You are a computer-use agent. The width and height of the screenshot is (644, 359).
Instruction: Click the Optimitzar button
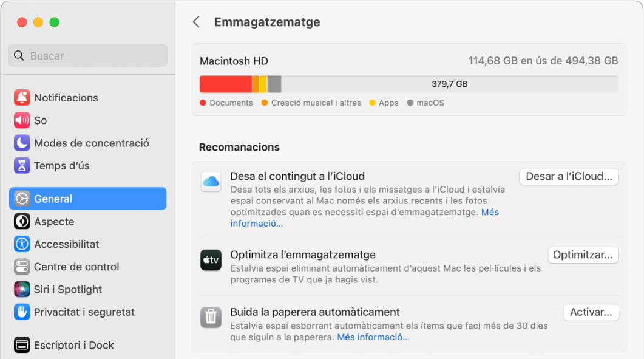[582, 255]
